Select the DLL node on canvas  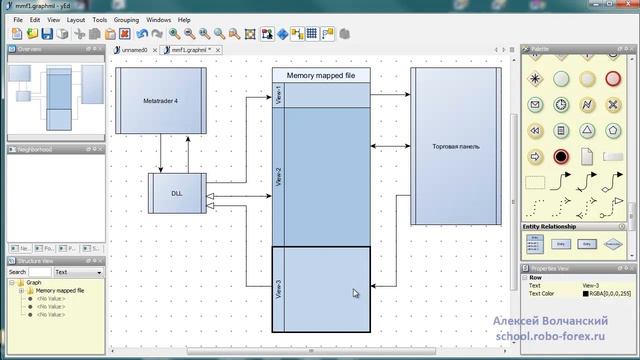click(x=177, y=193)
